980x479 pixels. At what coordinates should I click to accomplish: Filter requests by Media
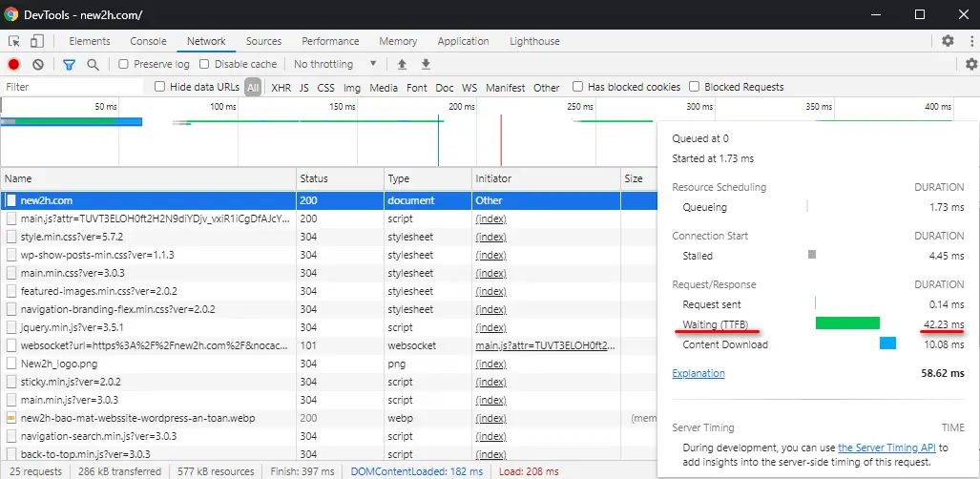pos(384,88)
